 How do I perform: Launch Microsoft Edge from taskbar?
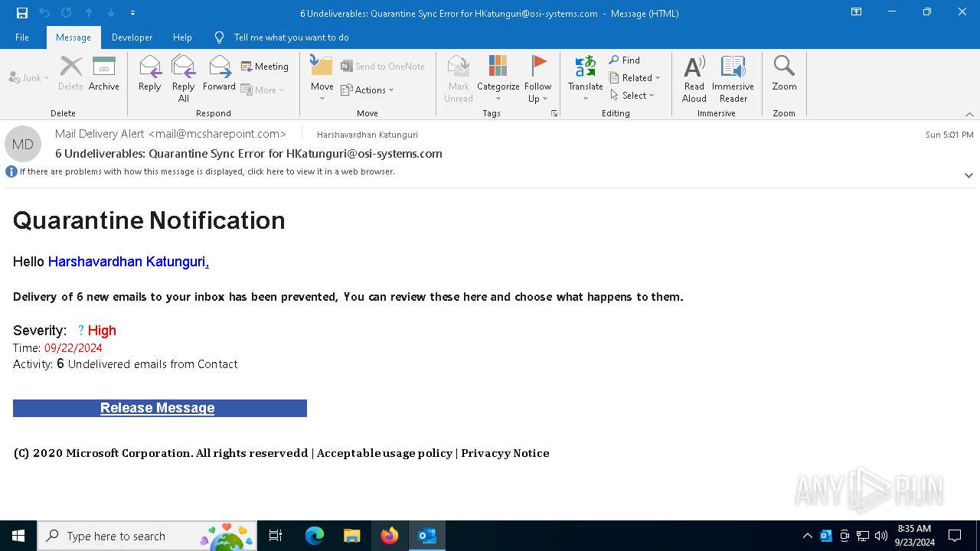pos(315,536)
